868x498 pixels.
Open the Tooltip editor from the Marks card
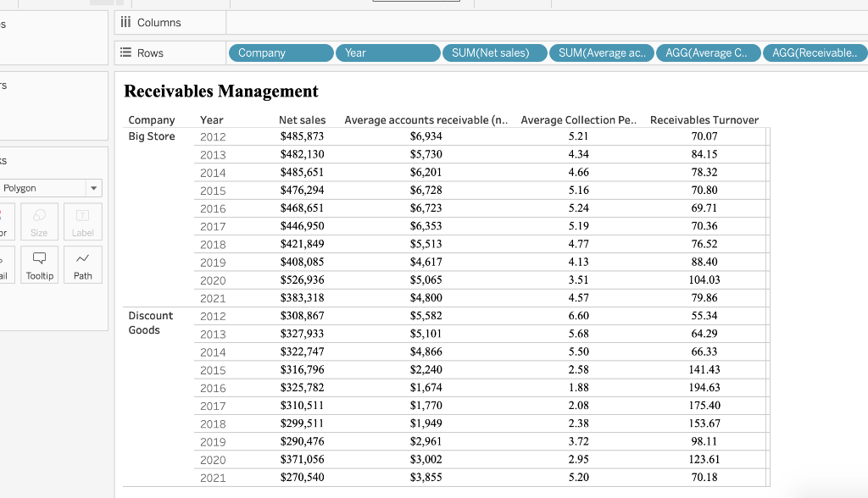point(39,264)
